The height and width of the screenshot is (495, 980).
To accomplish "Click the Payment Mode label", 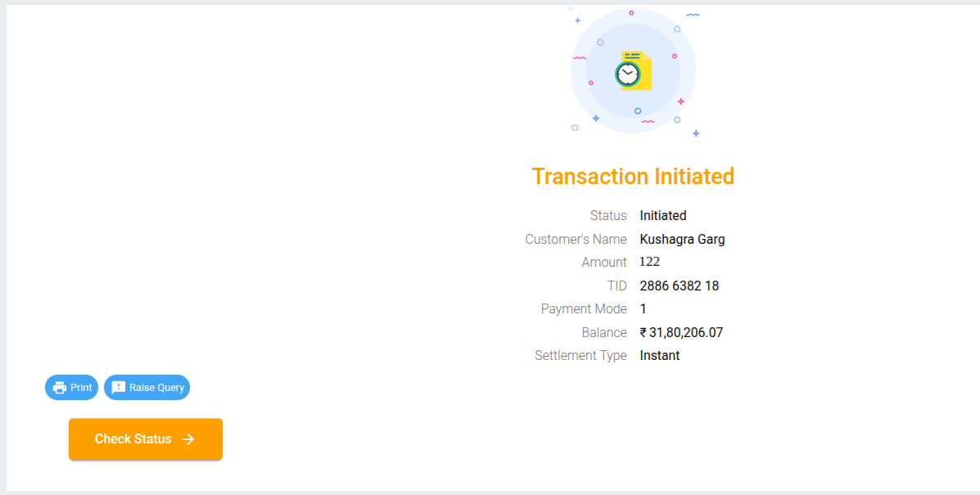I will click(x=584, y=309).
